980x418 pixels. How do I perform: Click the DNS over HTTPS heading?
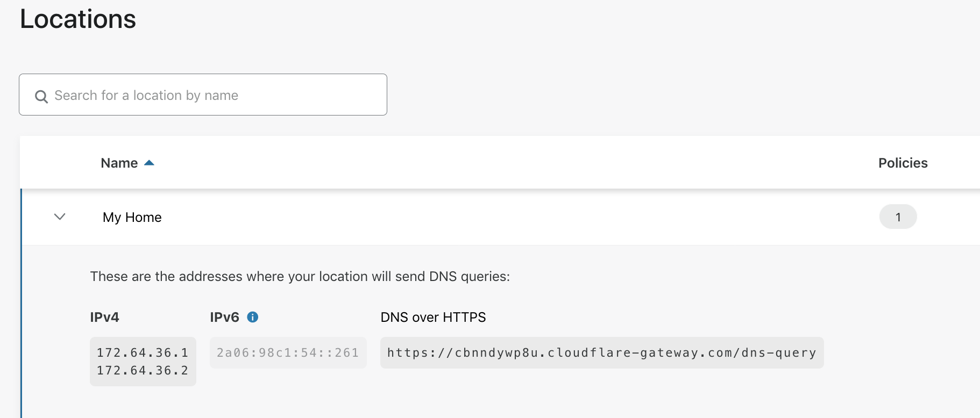433,317
